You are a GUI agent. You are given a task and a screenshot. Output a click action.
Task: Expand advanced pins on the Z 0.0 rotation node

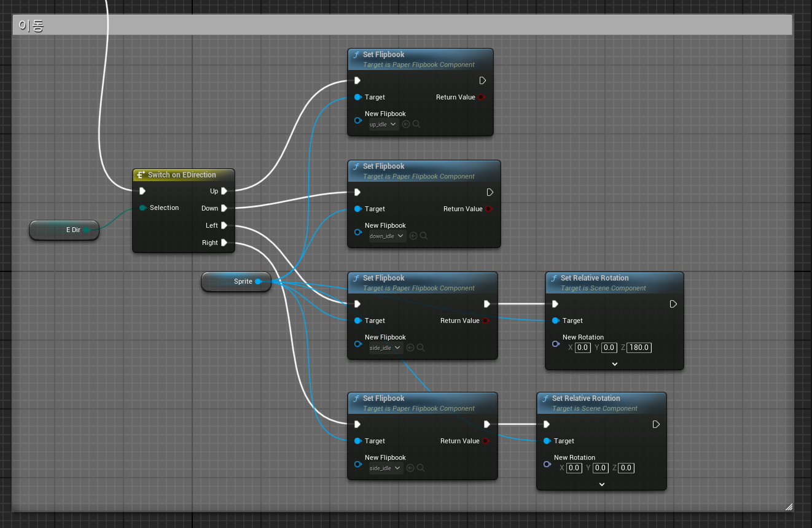602,484
